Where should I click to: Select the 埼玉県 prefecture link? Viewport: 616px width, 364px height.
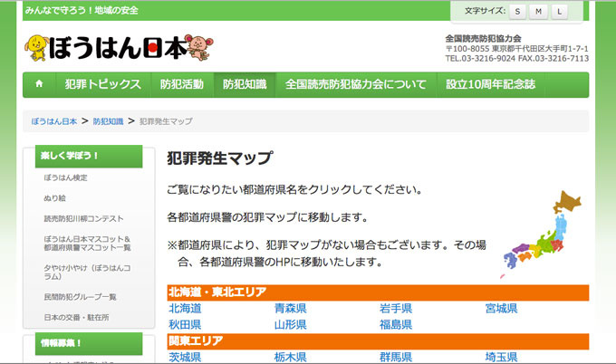(501, 357)
